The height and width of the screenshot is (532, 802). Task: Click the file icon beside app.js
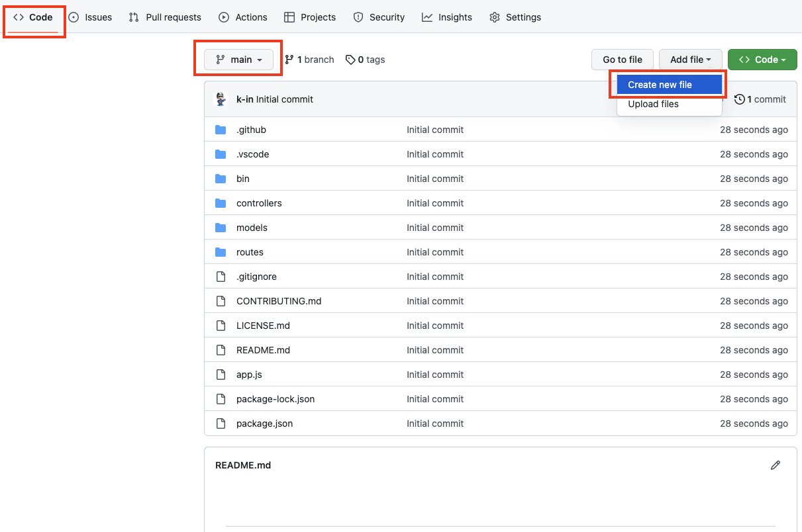(221, 375)
